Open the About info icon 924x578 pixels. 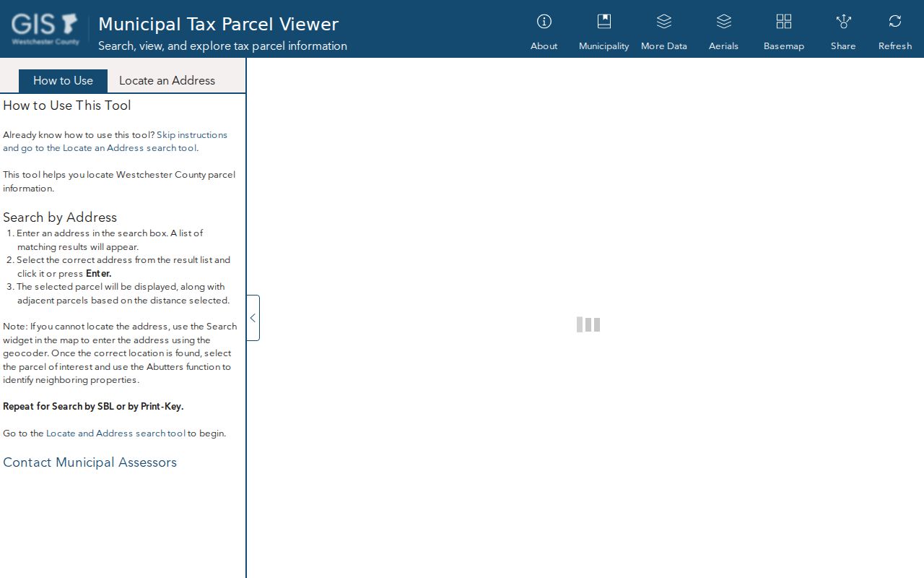tap(544, 22)
